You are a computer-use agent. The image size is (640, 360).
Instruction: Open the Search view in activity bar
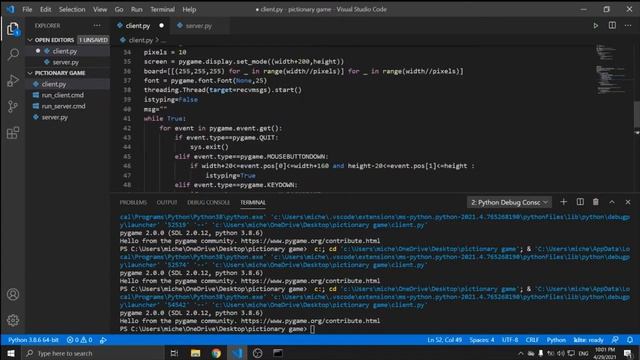13,54
